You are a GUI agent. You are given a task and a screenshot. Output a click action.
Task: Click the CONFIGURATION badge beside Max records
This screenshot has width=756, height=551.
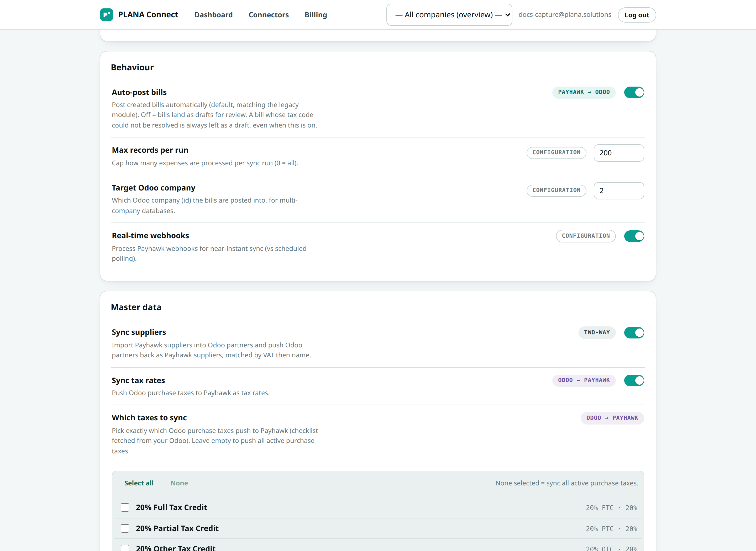(556, 152)
